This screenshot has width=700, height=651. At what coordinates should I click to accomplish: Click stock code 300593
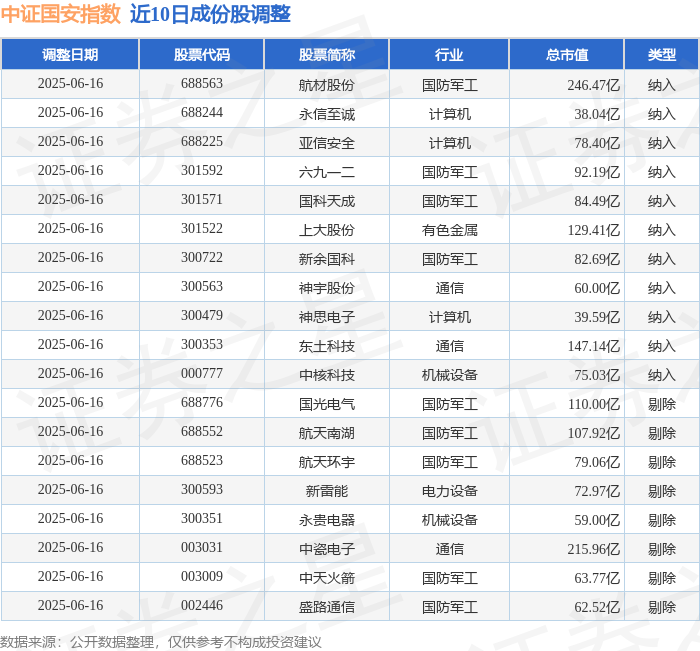pos(202,490)
